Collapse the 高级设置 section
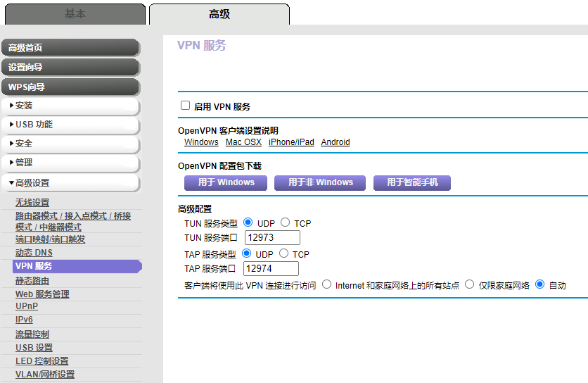 [70, 183]
